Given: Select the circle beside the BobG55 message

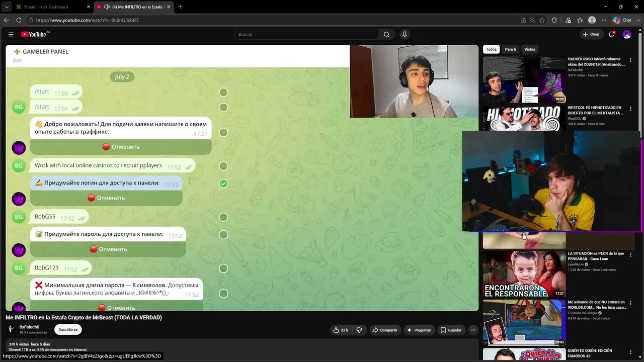Looking at the screenshot, I should [223, 217].
